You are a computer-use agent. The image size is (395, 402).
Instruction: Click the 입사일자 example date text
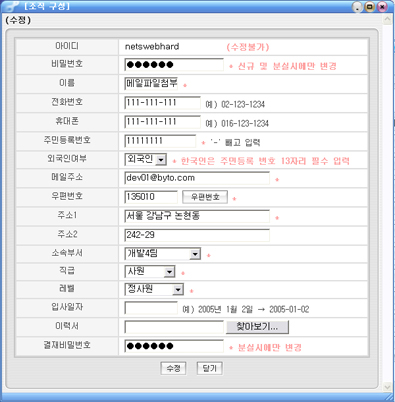click(x=246, y=309)
